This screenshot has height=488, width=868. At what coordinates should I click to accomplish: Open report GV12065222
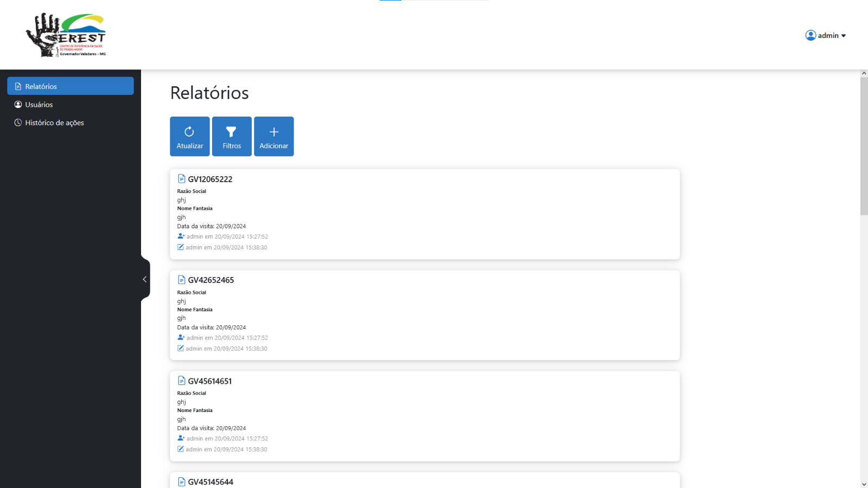pos(210,179)
